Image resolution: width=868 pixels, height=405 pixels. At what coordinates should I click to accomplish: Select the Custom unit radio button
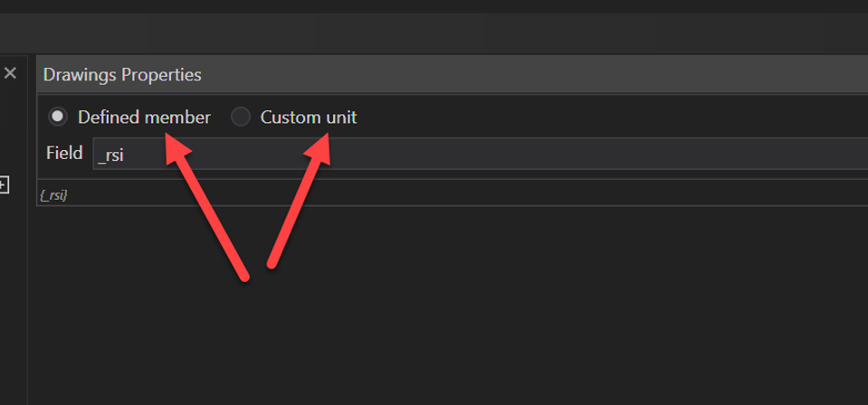(x=240, y=117)
